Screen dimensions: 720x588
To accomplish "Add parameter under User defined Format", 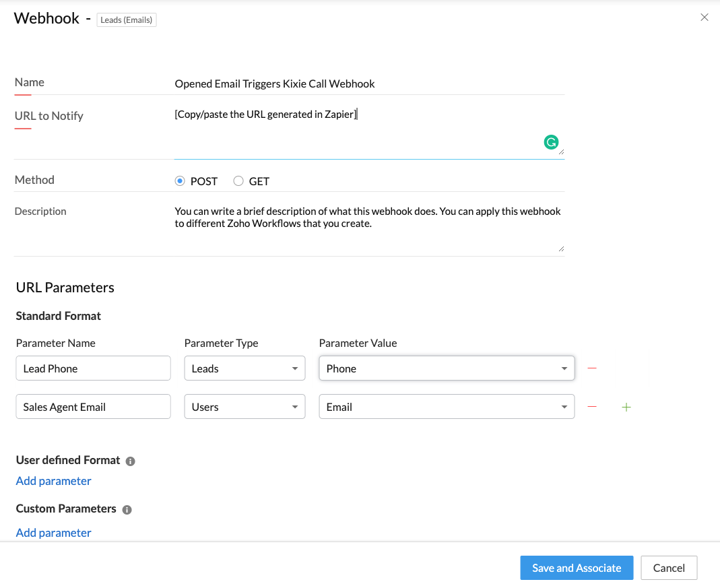I will [x=54, y=481].
